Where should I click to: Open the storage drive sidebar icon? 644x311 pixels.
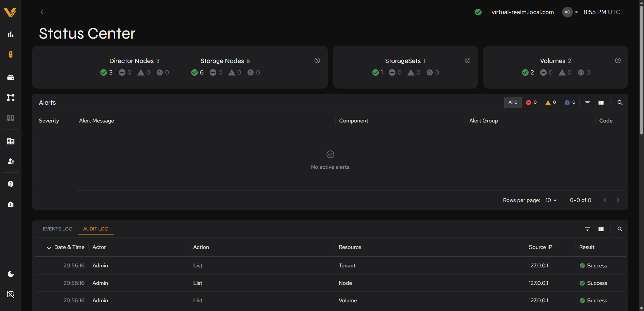pyautogui.click(x=11, y=77)
